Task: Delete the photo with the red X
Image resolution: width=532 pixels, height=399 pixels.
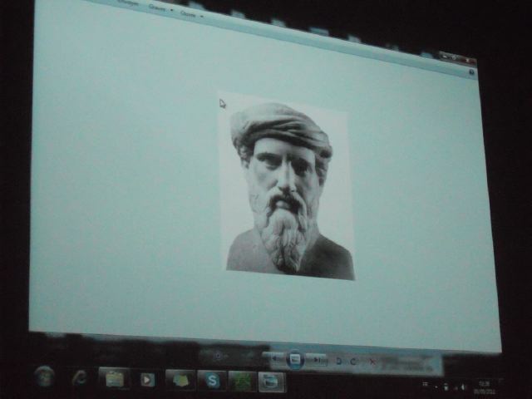Action: [372, 362]
